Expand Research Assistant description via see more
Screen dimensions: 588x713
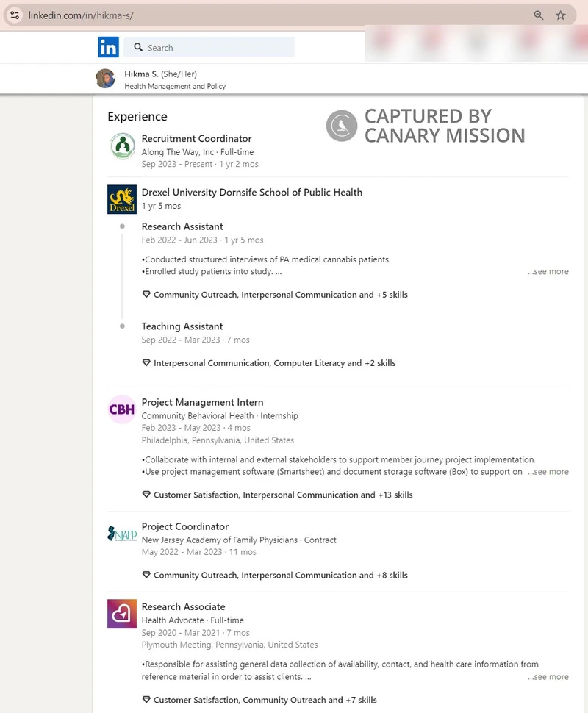point(548,271)
